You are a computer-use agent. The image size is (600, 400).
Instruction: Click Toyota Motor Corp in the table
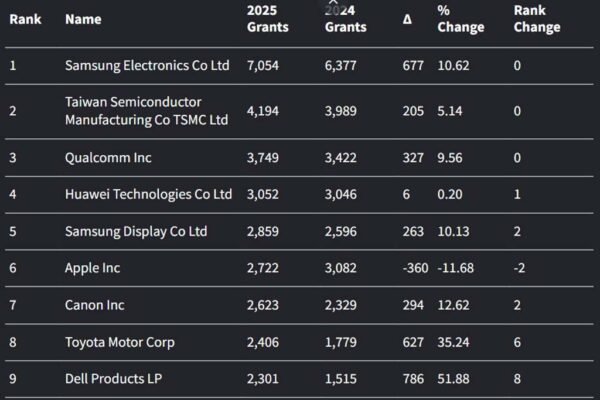point(120,343)
